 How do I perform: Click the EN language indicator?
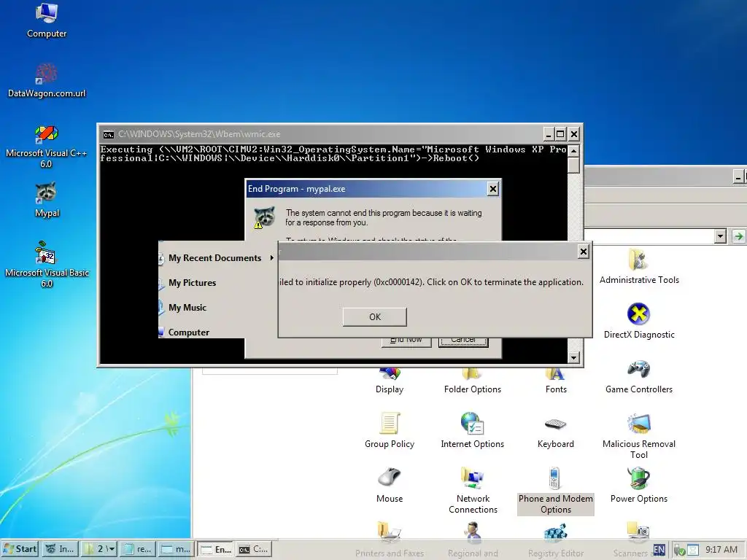pos(659,550)
